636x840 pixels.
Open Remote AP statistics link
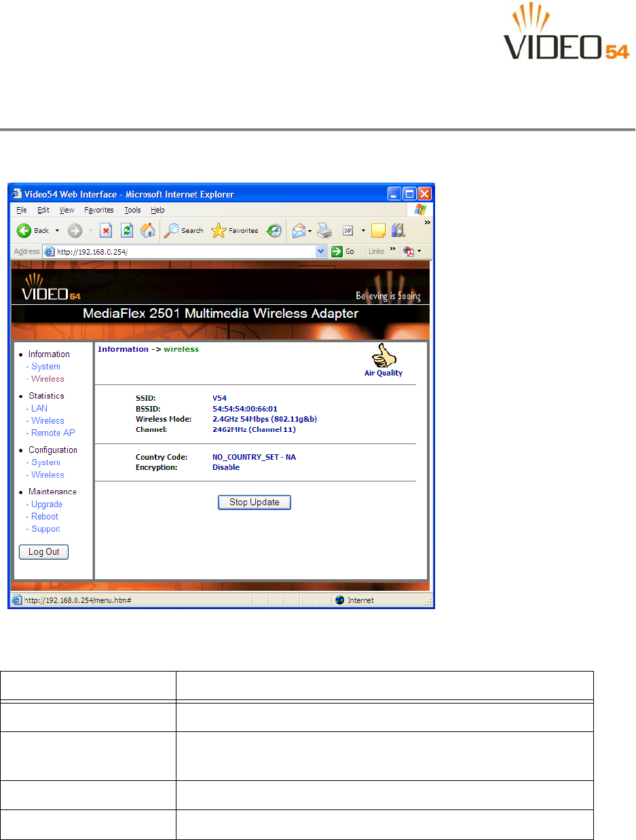[x=53, y=433]
